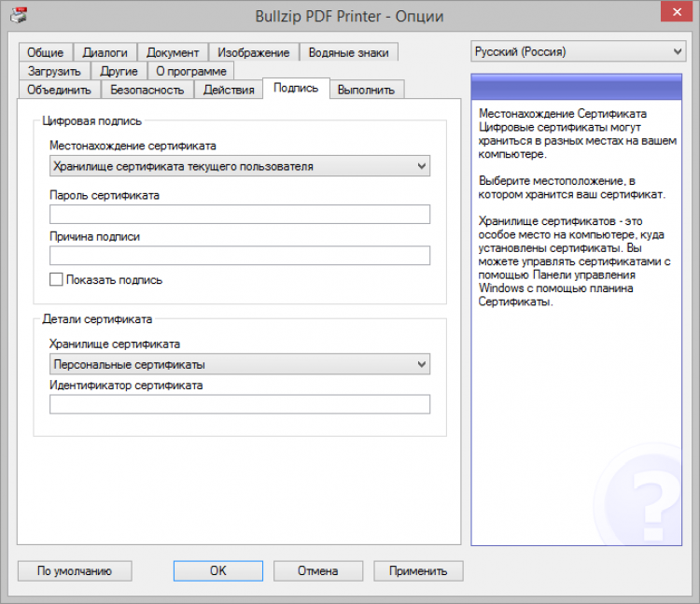Open the Документ tab
700x604 pixels.
pos(173,52)
